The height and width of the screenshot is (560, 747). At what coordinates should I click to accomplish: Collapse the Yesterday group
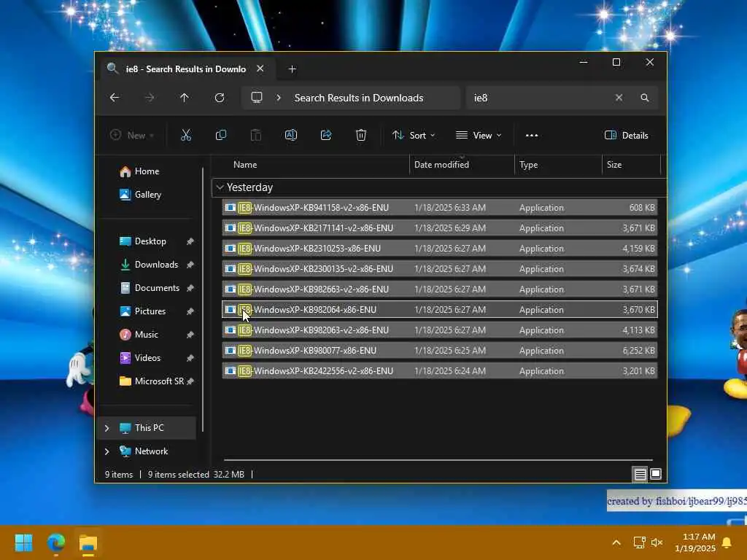point(220,187)
